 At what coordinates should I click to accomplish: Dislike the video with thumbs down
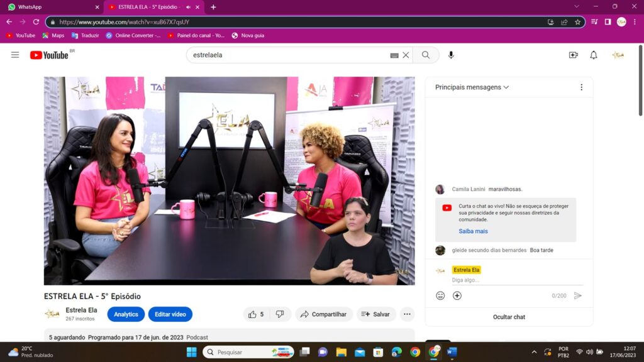point(280,314)
